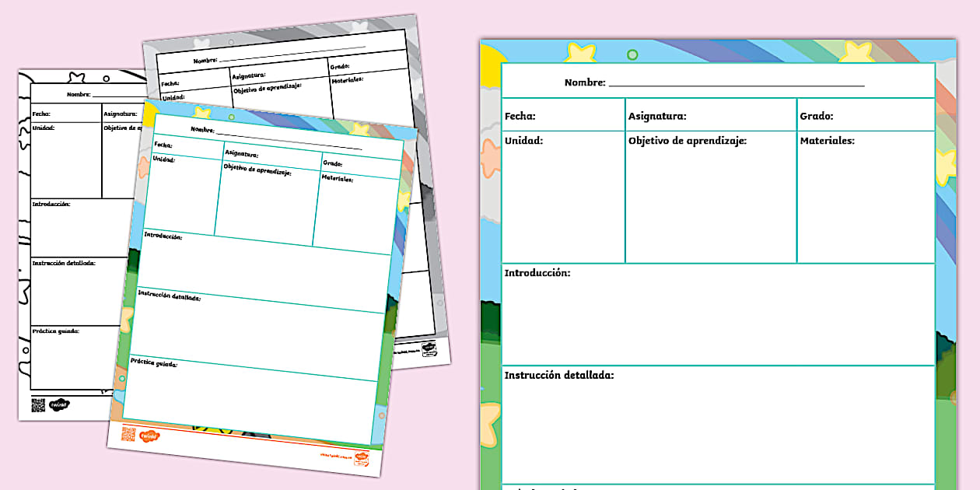The height and width of the screenshot is (490, 980).
Task: Scan the orange QR code on the color template
Action: (128, 434)
